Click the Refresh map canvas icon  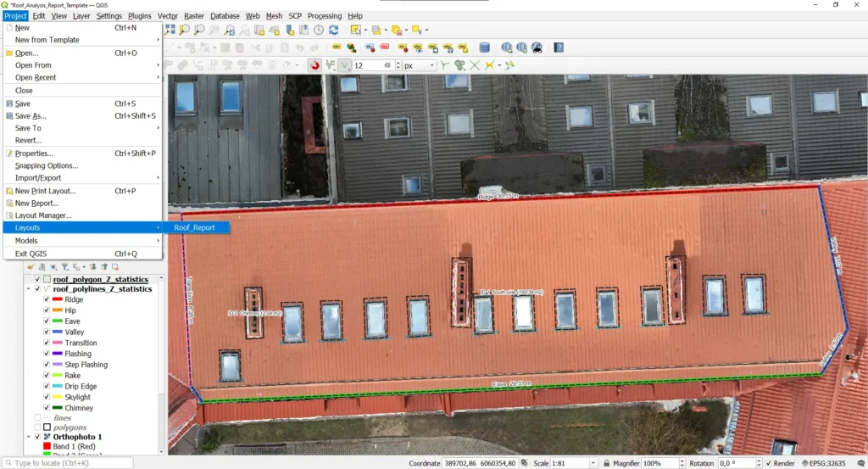pyautogui.click(x=334, y=30)
